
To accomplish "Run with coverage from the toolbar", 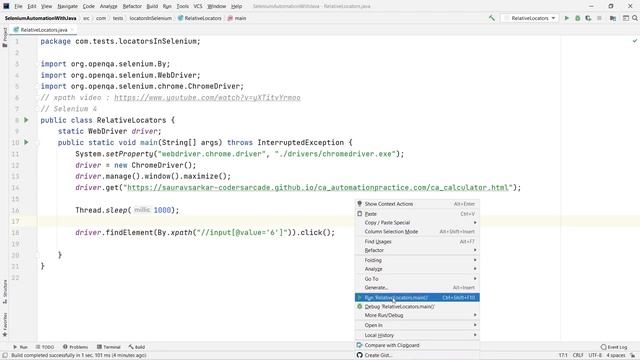I will (588, 18).
